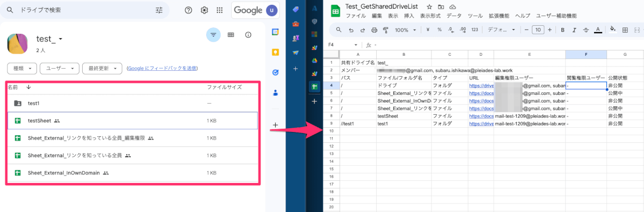Redo action in Sheets
This screenshot has height=212, width=644.
tap(363, 30)
